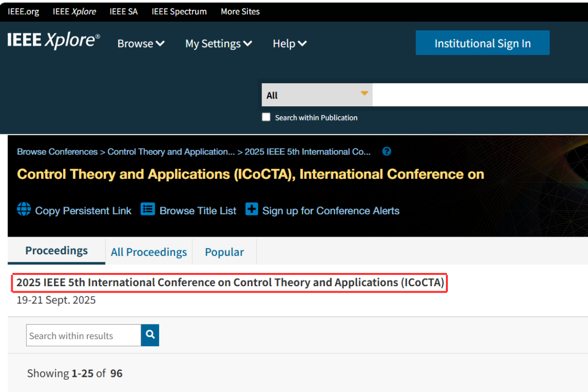This screenshot has height=392, width=588.
Task: Click the blue help question mark icon
Action: coord(387,151)
